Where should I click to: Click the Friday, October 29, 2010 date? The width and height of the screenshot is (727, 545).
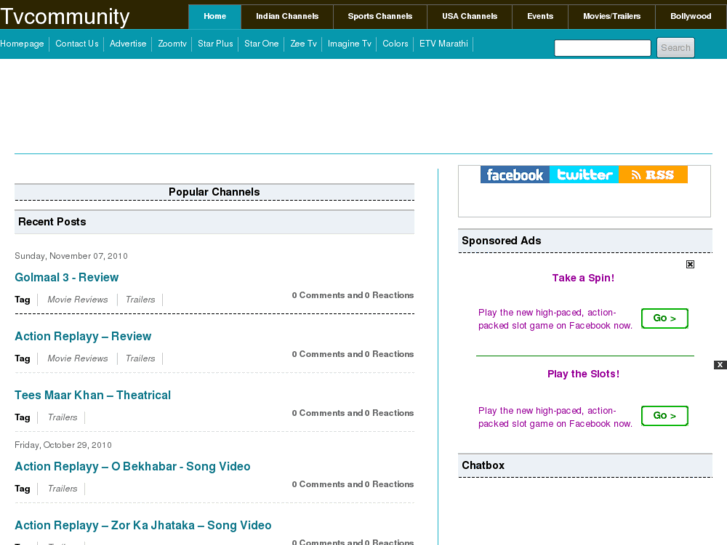[63, 445]
